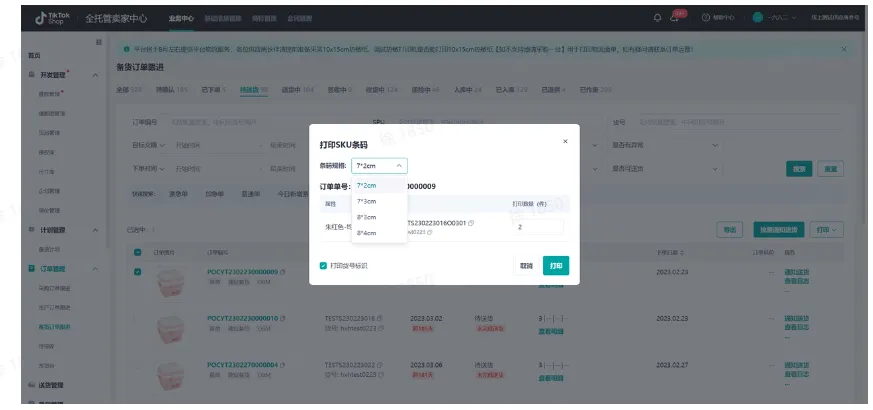Switch to the 送货中 tab

click(297, 90)
